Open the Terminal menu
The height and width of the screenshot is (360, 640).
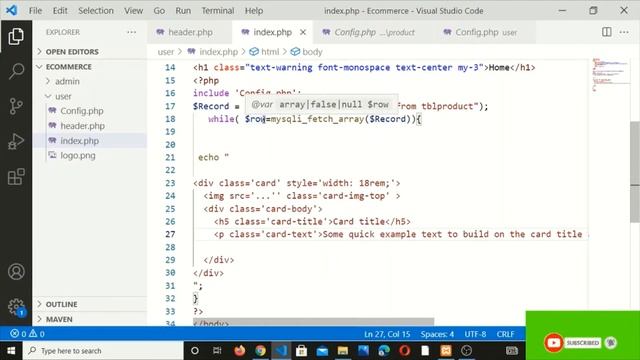click(218, 11)
